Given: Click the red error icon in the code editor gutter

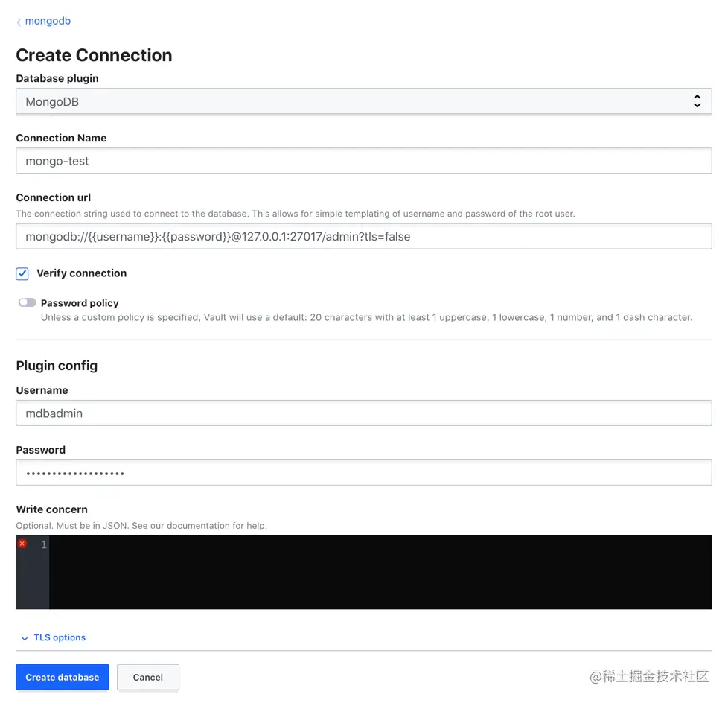Looking at the screenshot, I should pos(22,543).
